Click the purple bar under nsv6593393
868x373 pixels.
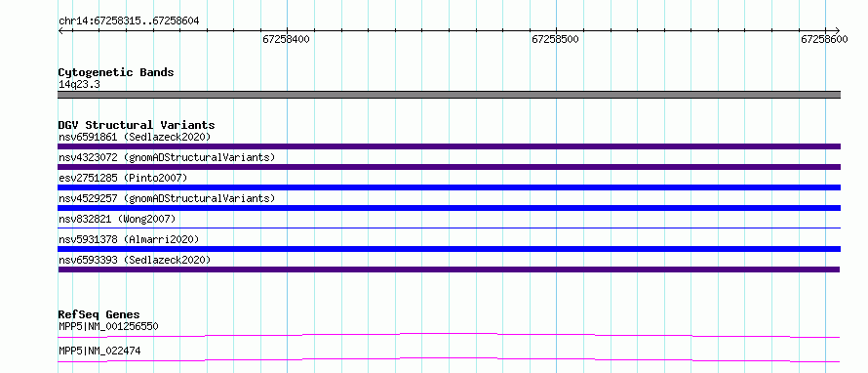(449, 269)
